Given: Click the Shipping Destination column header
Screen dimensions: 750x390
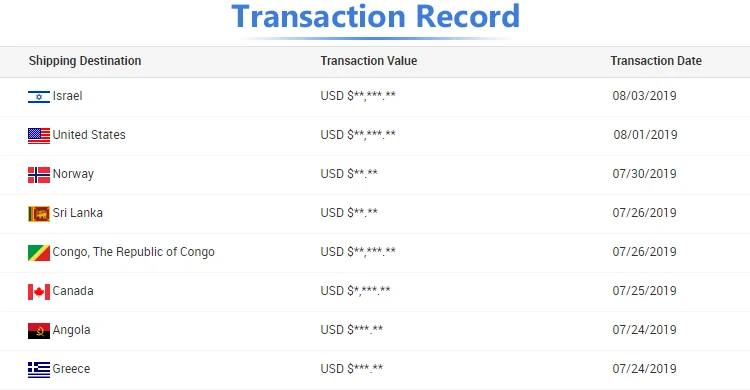Looking at the screenshot, I should [85, 61].
